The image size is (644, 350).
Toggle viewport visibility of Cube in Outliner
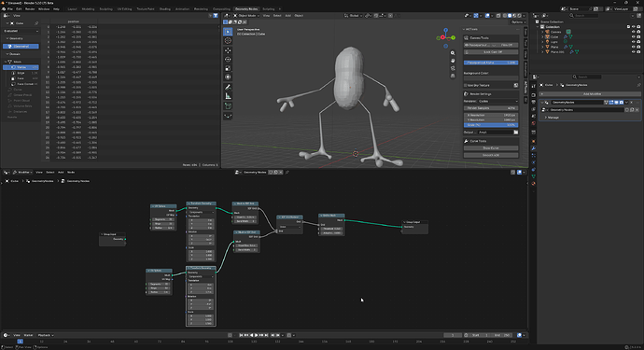(633, 36)
